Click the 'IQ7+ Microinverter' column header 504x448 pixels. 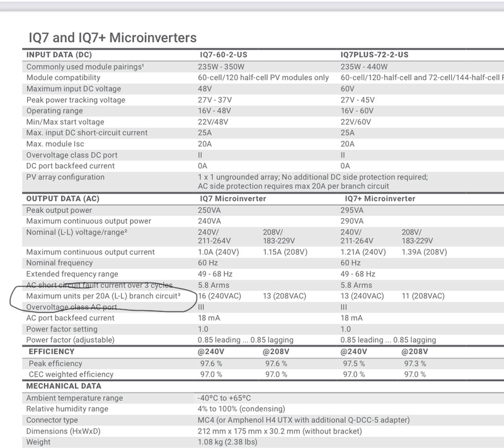380,198
